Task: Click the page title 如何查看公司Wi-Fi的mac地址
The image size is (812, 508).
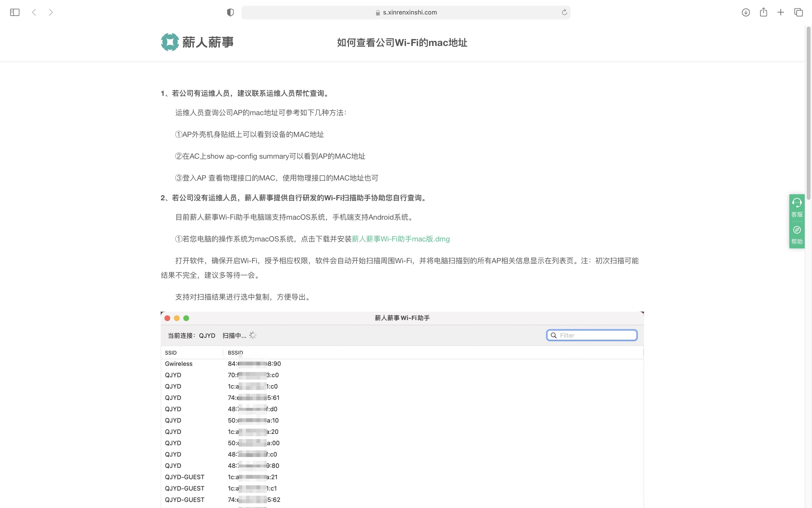Action: click(x=402, y=43)
